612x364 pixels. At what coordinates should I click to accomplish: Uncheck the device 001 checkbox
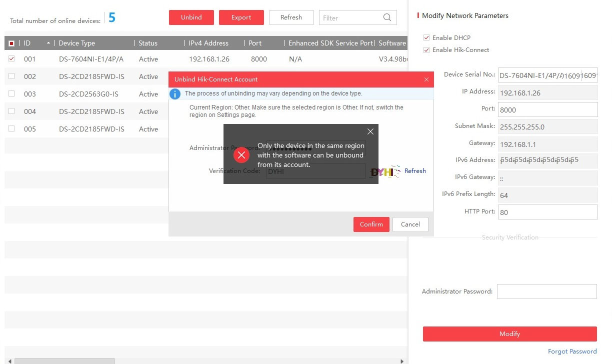pyautogui.click(x=11, y=59)
